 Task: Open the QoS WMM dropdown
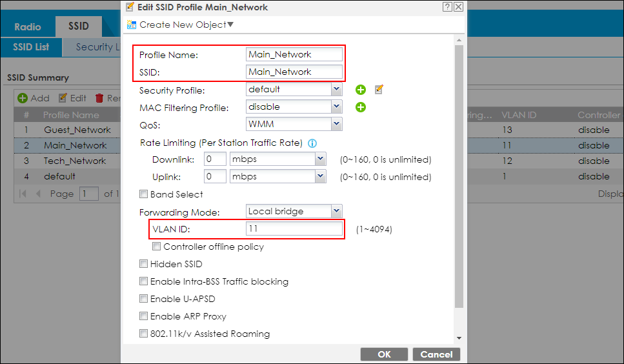pos(336,124)
